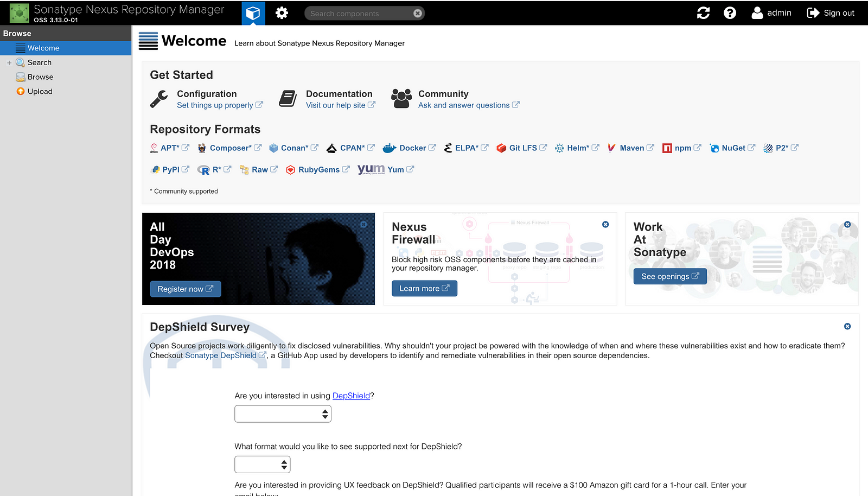Screen dimensions: 868x496
Task: Click the Configuration wrench icon
Action: coord(159,99)
